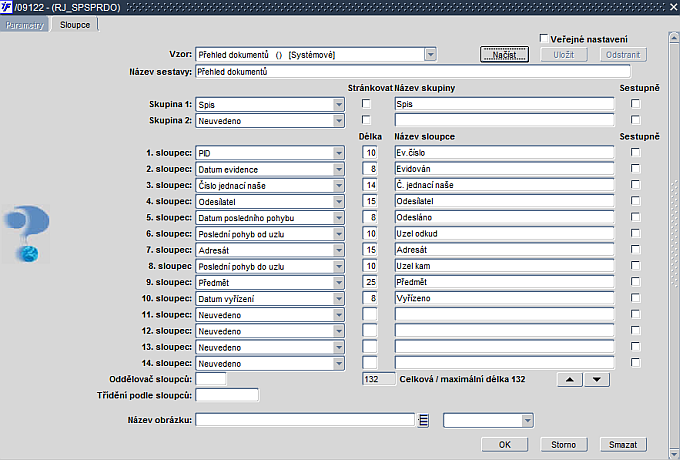680x460 pixels.
Task: Click the Oddělovač sloupců input field
Action: pos(211,378)
